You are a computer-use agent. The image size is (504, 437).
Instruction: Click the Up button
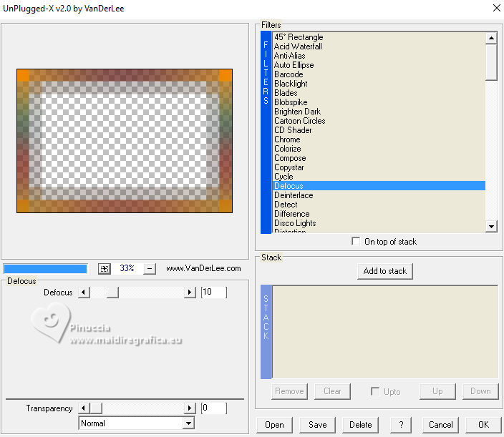click(x=437, y=391)
